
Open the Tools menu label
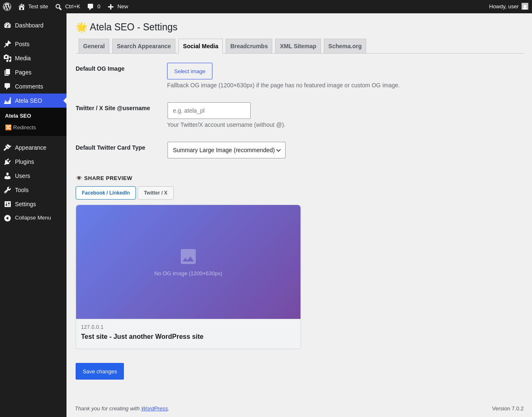[22, 190]
